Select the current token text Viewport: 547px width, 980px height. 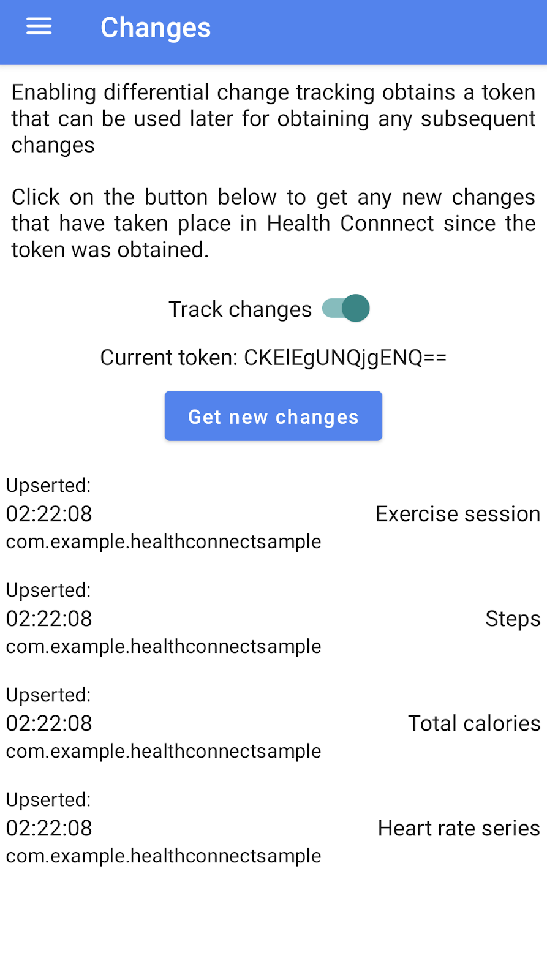pyautogui.click(x=273, y=357)
